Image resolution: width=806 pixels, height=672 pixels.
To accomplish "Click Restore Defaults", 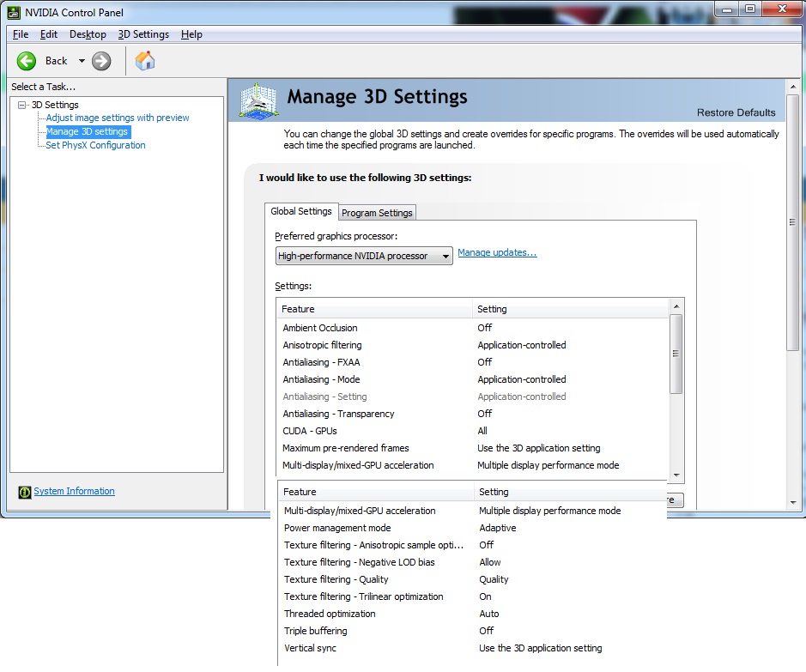I will point(736,112).
